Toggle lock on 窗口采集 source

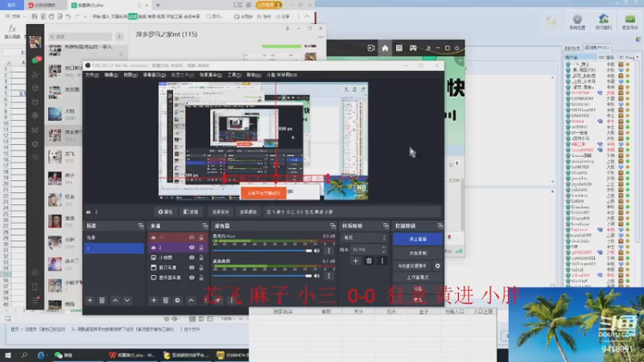[201, 268]
